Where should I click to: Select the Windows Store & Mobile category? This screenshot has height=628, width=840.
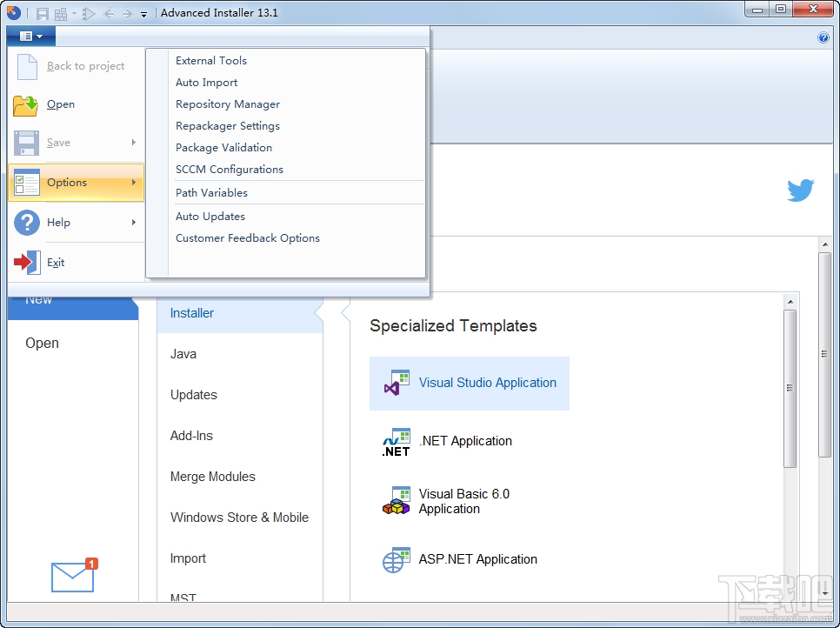click(x=238, y=517)
